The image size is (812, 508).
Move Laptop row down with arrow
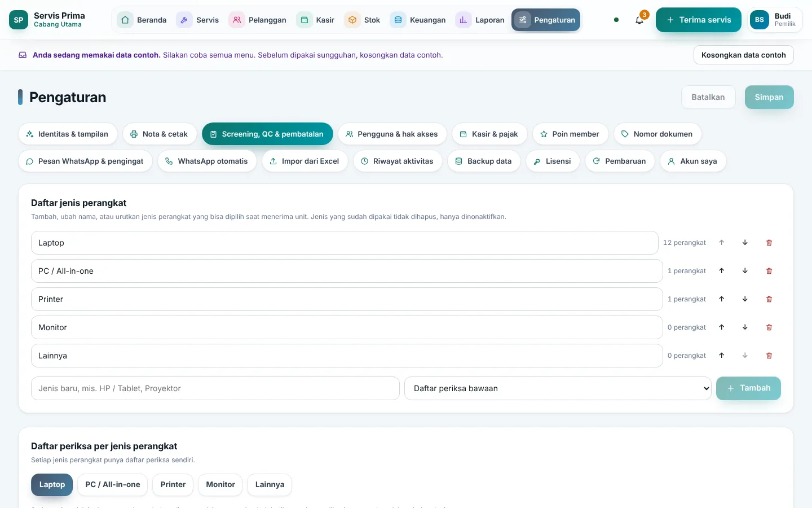(x=745, y=243)
